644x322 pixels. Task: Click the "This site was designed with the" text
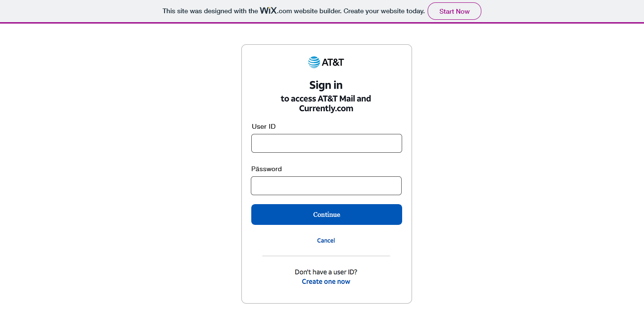[210, 11]
